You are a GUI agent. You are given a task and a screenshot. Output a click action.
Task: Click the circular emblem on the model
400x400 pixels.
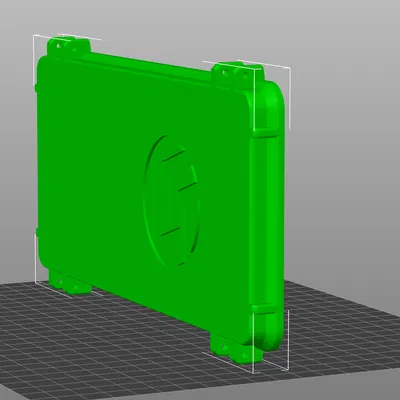(x=173, y=200)
